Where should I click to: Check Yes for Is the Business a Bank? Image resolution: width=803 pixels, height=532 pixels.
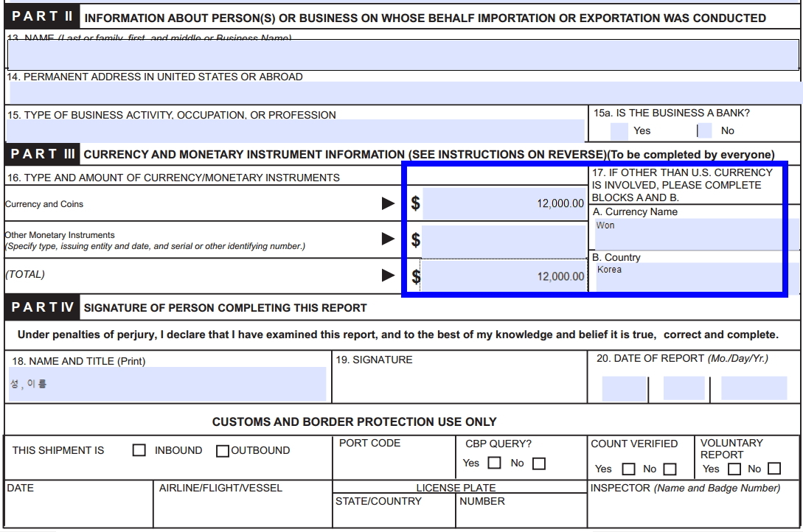pos(619,131)
